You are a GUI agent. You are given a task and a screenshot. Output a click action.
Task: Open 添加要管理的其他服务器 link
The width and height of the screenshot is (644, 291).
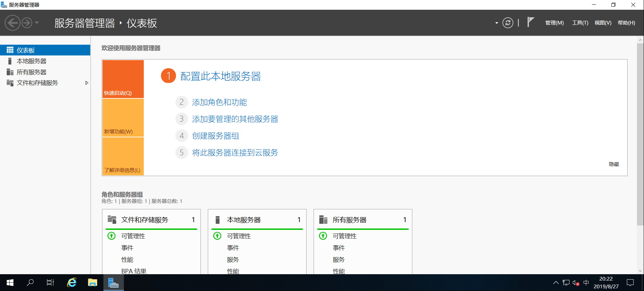(235, 119)
